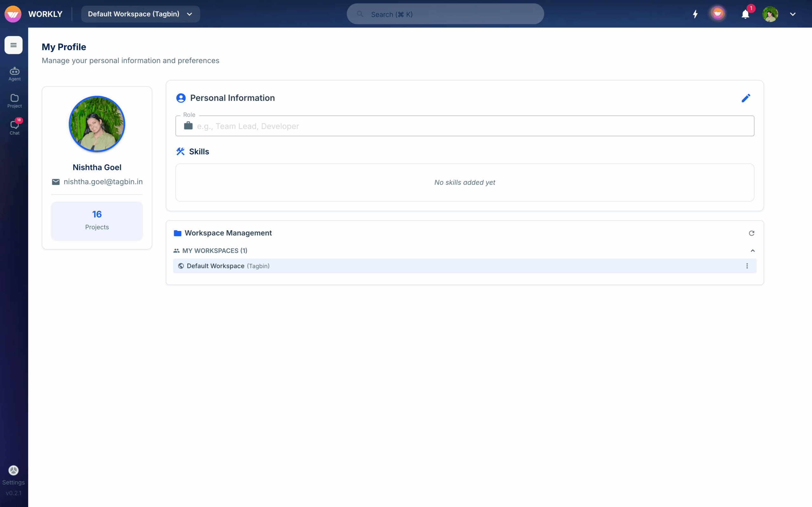This screenshot has width=812, height=507.
Task: Refresh the Workspace Management section
Action: tap(752, 233)
